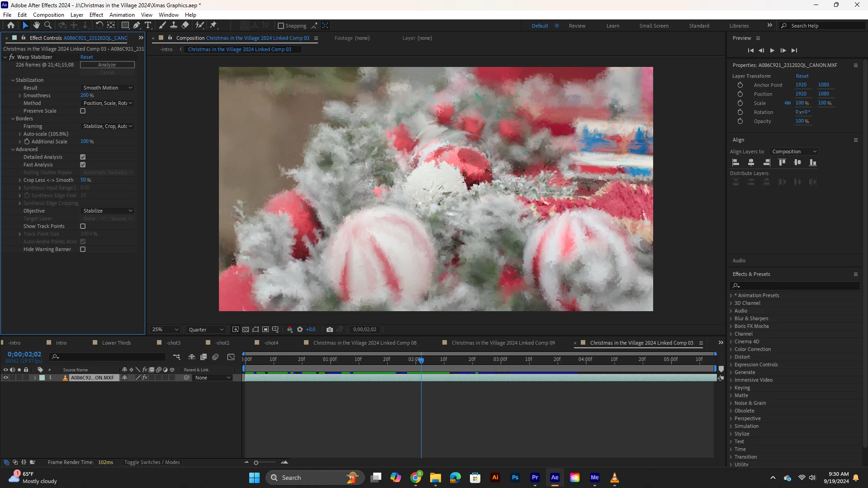The image size is (868, 488).
Task: Click Analyze button in Warp Stabilizer
Action: (x=107, y=65)
